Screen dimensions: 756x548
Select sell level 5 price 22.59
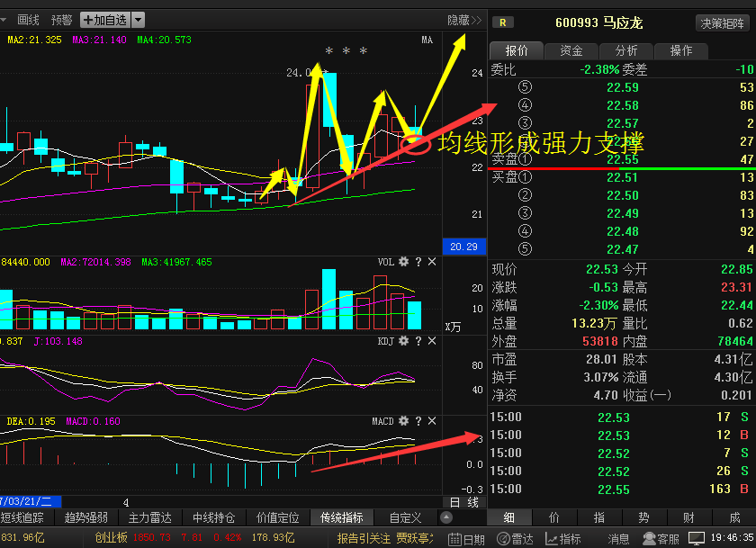click(x=623, y=87)
